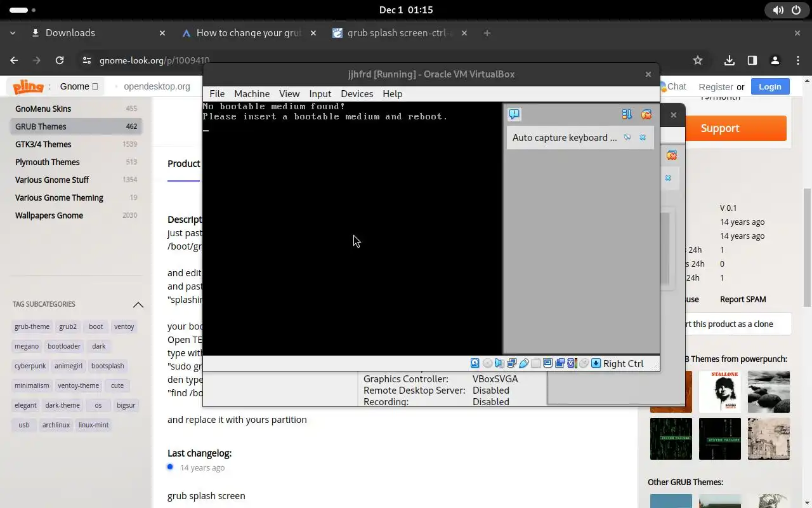This screenshot has height=508, width=812.
Task: Collapse the Tag Subcategories section chevron
Action: 138,305
